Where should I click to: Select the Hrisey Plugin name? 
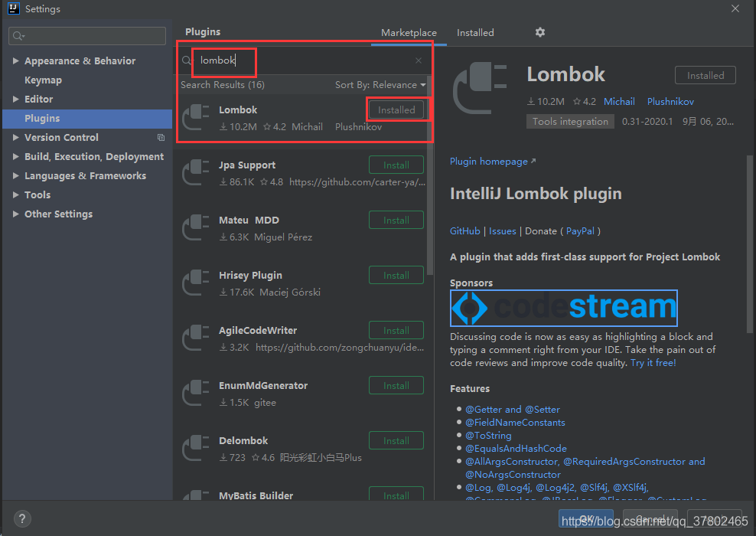pyautogui.click(x=251, y=276)
